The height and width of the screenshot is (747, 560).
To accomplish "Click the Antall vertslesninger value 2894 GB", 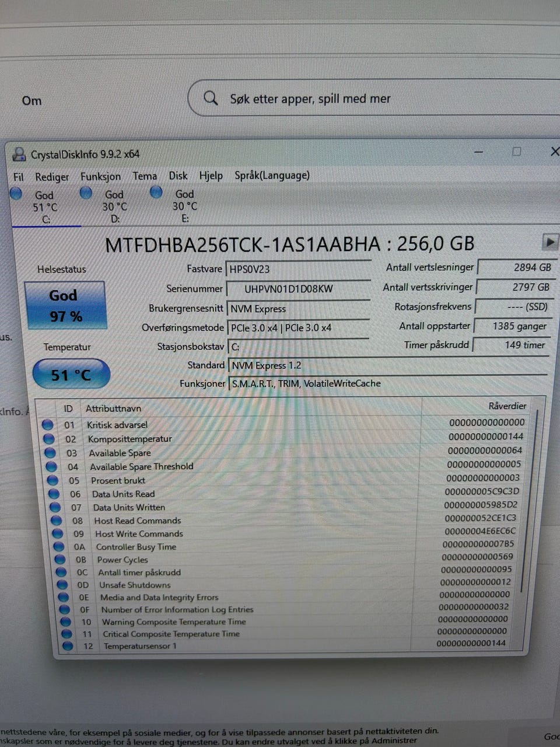I will (517, 267).
